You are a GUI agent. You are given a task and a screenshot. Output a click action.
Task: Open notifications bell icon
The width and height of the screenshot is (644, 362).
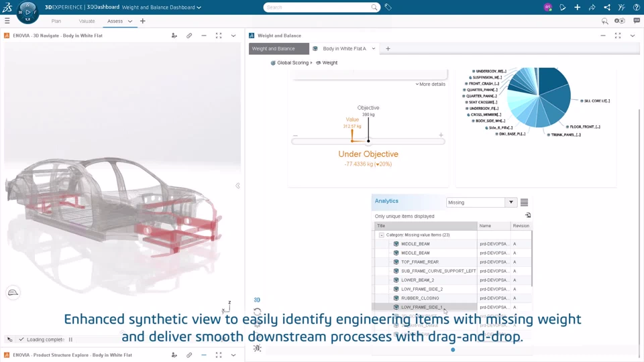pos(562,7)
